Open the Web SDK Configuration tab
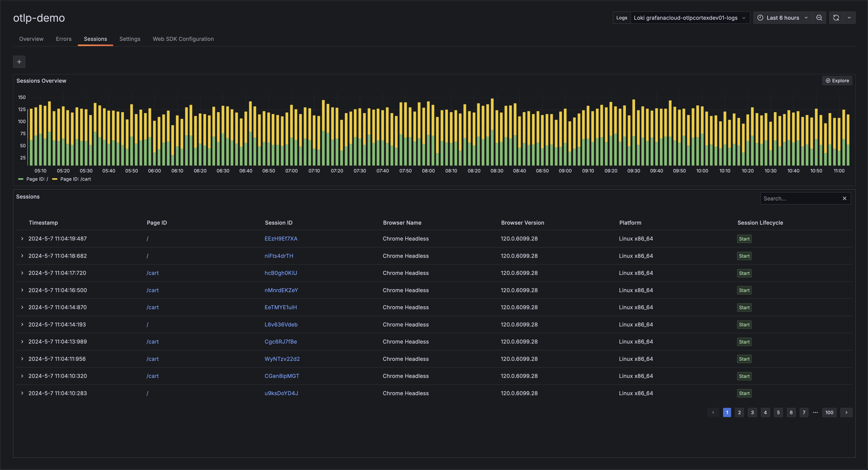The image size is (868, 470). [183, 39]
